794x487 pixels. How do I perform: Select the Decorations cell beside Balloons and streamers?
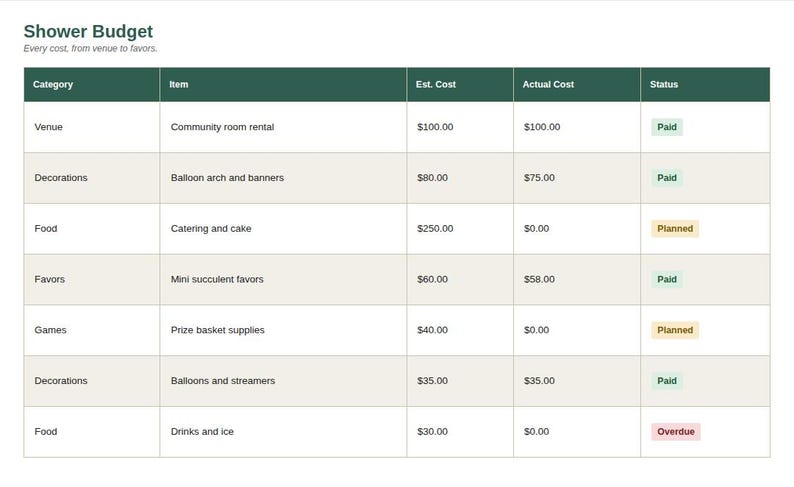point(92,381)
